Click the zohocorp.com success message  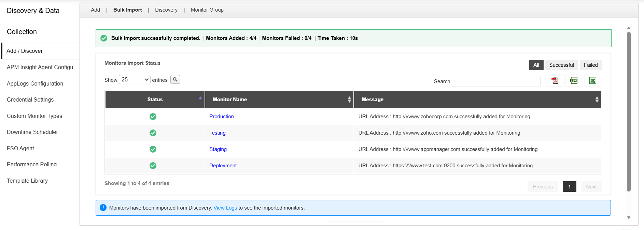click(x=444, y=117)
